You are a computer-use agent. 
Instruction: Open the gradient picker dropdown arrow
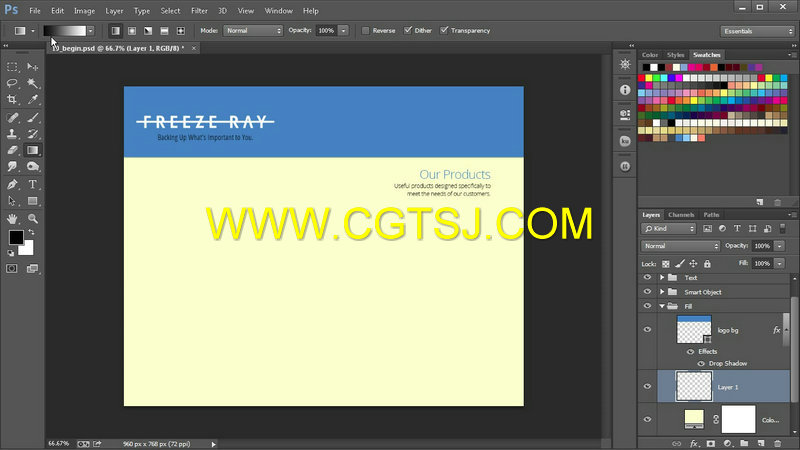point(90,31)
